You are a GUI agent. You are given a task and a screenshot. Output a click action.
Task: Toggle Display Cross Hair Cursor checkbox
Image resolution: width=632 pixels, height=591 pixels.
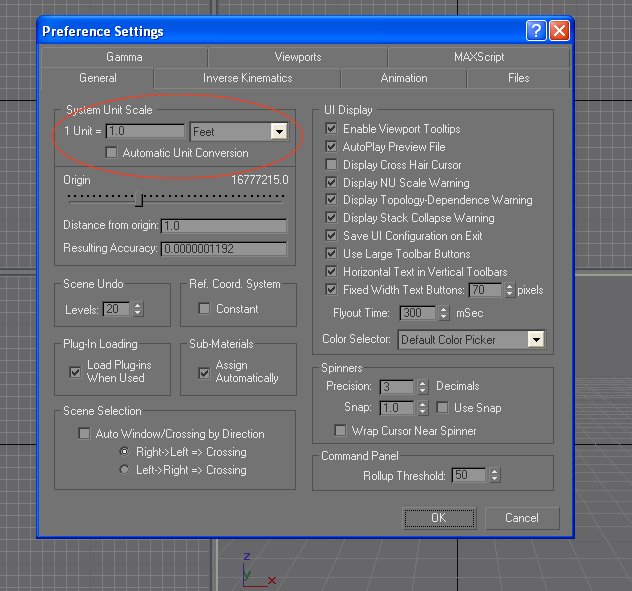click(x=333, y=165)
